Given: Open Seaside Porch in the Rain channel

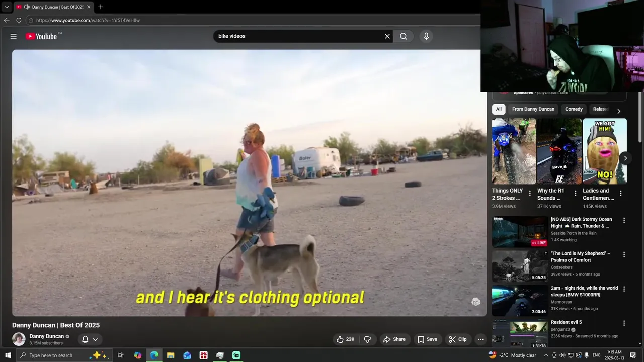Looking at the screenshot, I should pyautogui.click(x=574, y=233).
